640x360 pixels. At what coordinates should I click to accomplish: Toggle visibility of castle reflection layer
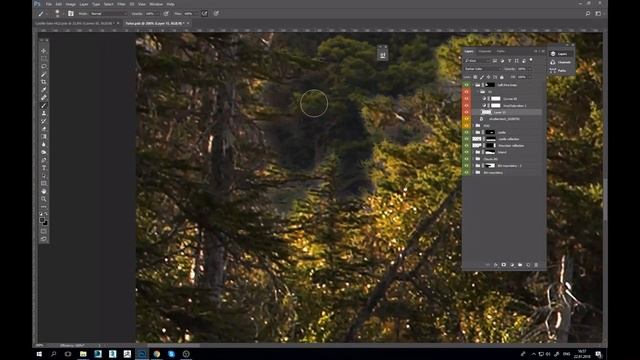[467, 139]
